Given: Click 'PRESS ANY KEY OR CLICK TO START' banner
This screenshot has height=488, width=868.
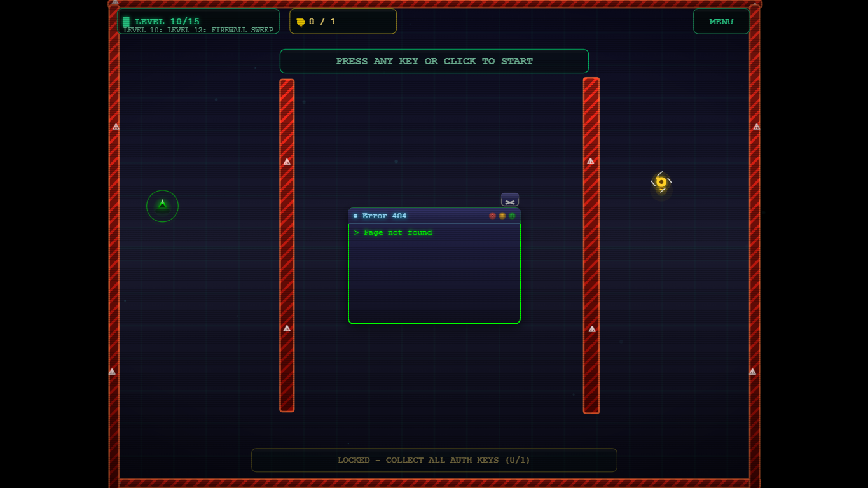Looking at the screenshot, I should pyautogui.click(x=434, y=61).
